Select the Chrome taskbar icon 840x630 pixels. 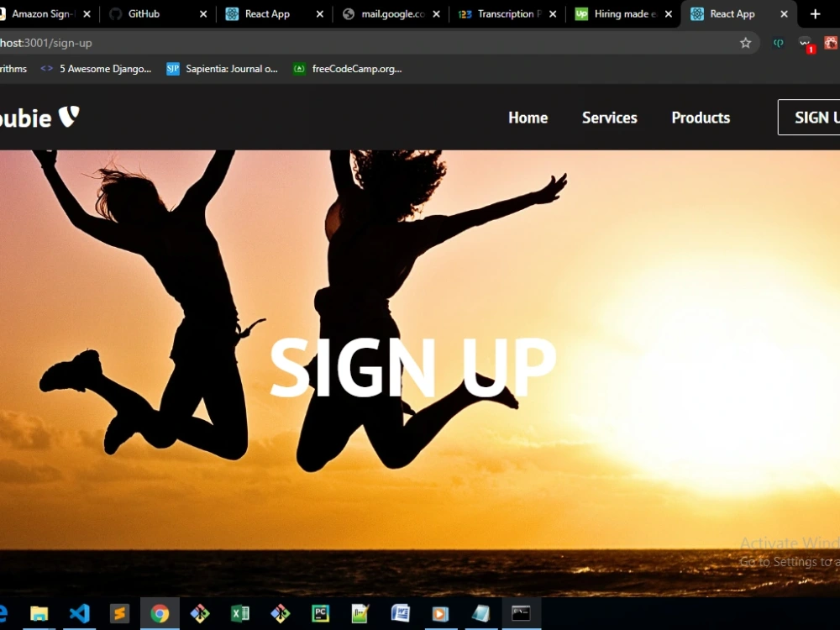pos(160,613)
